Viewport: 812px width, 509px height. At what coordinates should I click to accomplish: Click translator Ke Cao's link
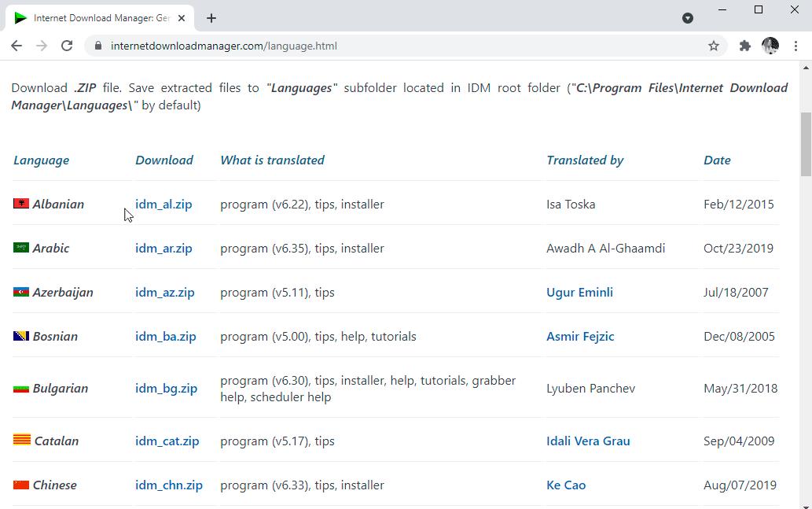[x=566, y=485]
